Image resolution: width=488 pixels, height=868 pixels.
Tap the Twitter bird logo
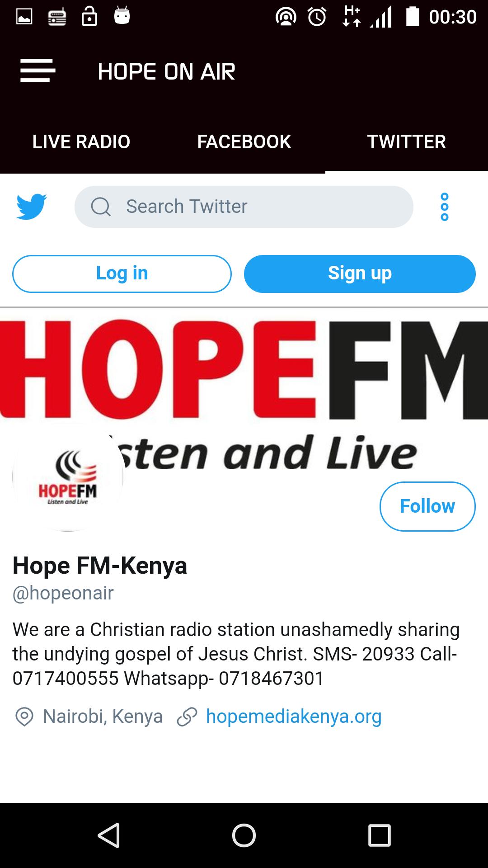32,207
